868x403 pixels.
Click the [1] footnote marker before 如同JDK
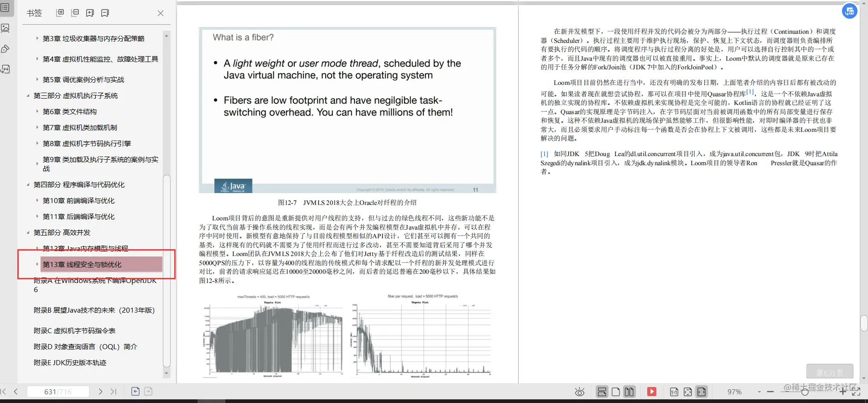pos(544,154)
